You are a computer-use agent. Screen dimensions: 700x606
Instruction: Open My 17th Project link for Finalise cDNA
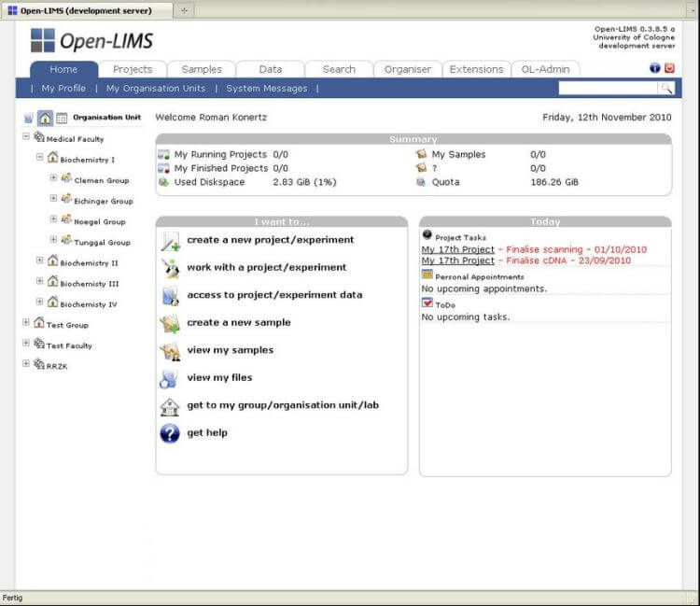[x=458, y=261]
